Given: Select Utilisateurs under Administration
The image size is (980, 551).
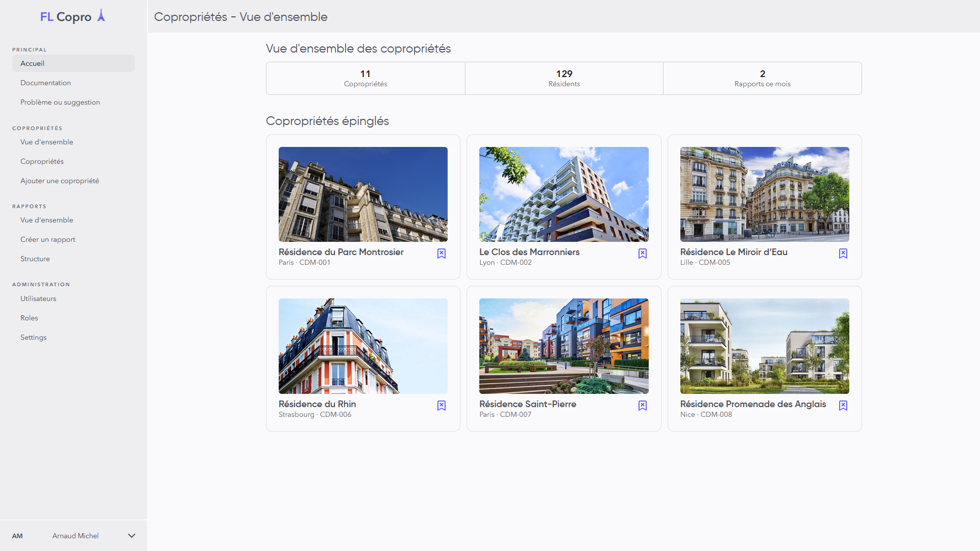Looking at the screenshot, I should pos(38,298).
